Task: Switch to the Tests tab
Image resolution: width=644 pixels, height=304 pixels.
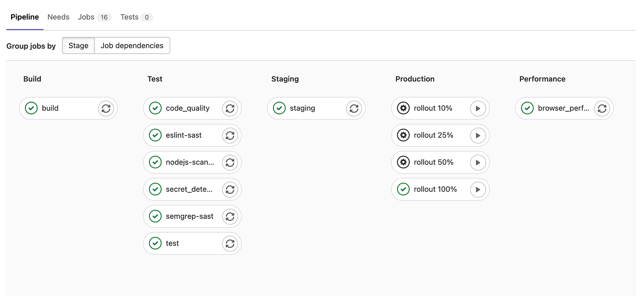Action: [129, 17]
